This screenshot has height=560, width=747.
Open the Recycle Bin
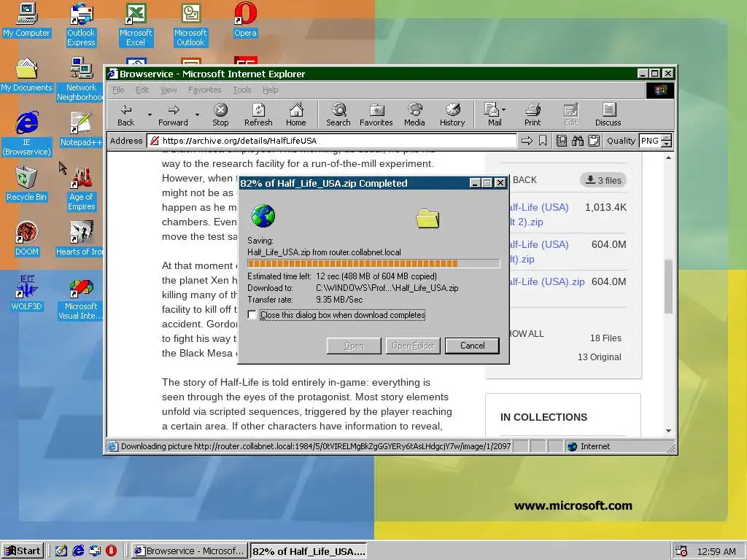27,184
